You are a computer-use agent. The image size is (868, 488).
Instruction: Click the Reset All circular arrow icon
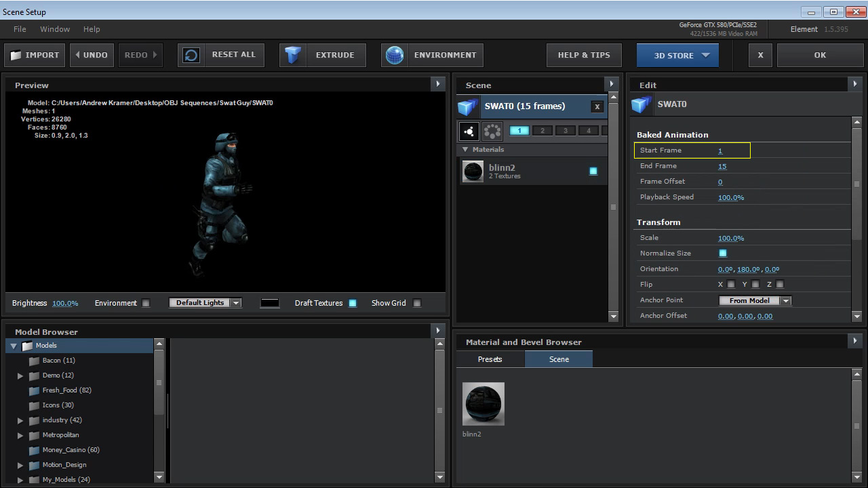192,56
